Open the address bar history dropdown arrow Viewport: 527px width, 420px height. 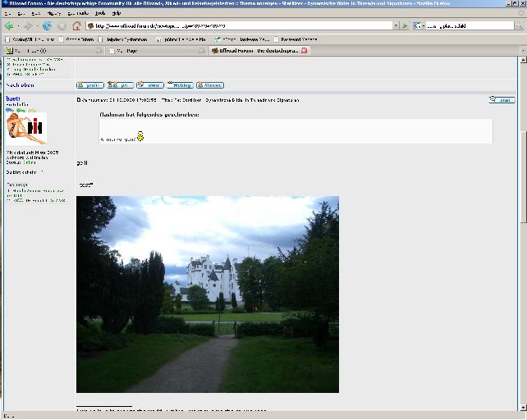coord(396,25)
